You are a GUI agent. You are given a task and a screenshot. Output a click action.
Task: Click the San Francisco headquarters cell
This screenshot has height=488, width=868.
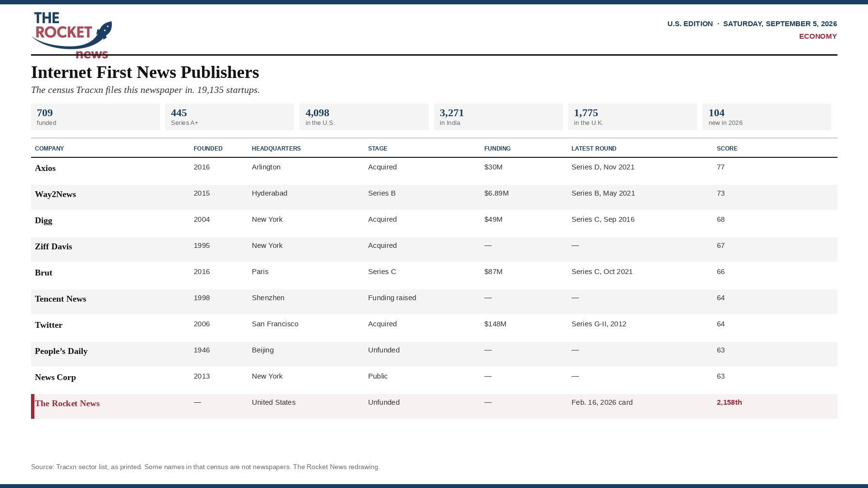click(x=275, y=324)
